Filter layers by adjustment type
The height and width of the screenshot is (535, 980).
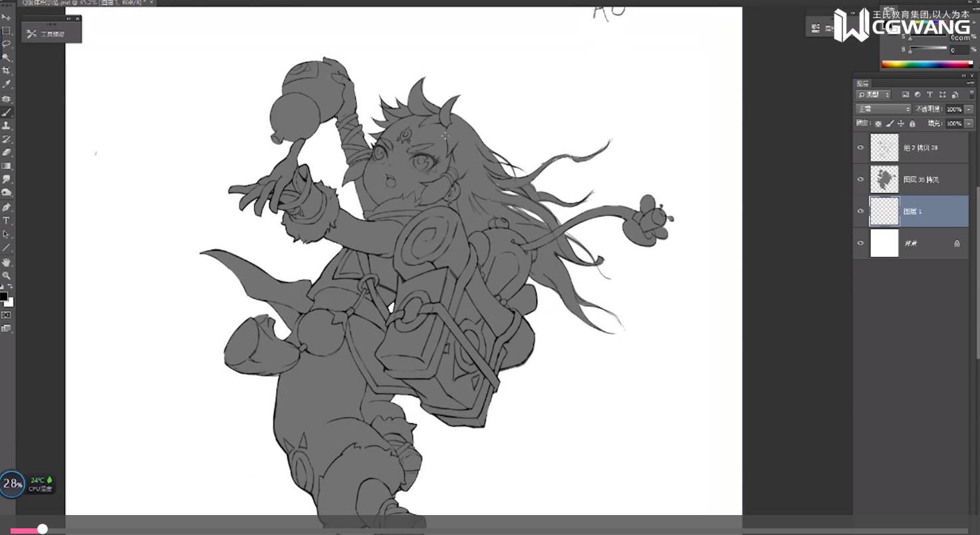(x=918, y=94)
